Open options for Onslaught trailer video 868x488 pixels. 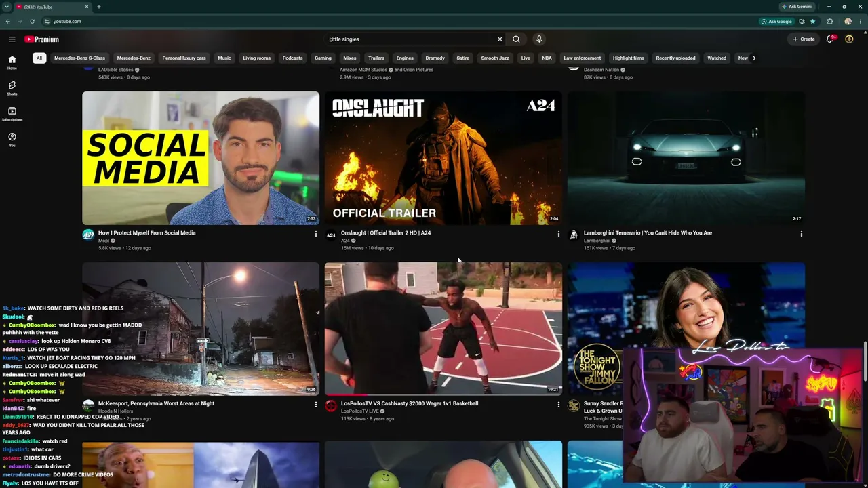point(558,234)
